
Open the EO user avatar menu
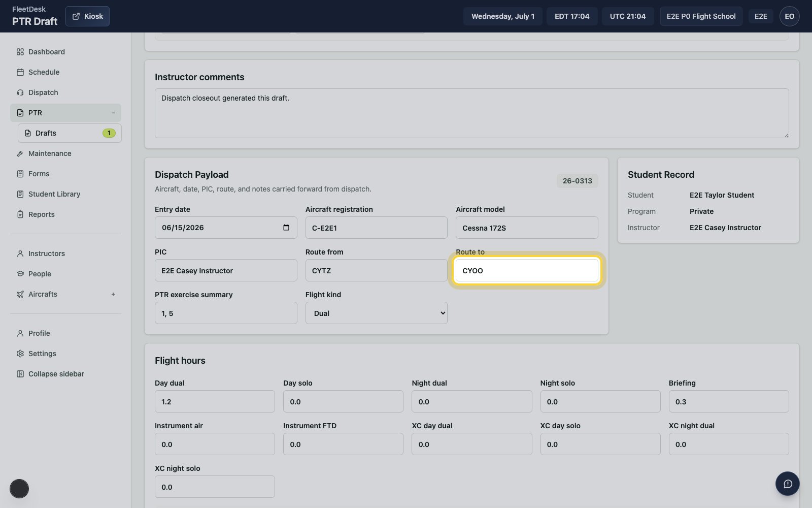790,16
